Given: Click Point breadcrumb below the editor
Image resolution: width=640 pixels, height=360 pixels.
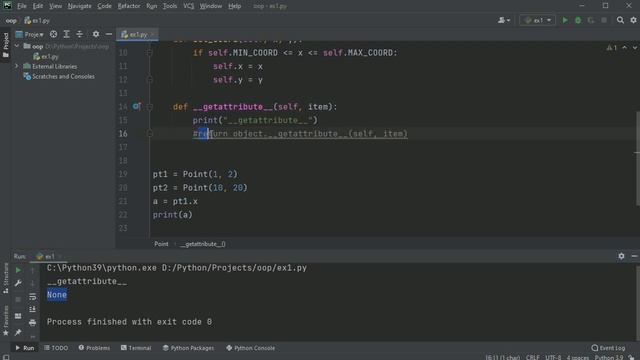Looking at the screenshot, I should tap(161, 244).
